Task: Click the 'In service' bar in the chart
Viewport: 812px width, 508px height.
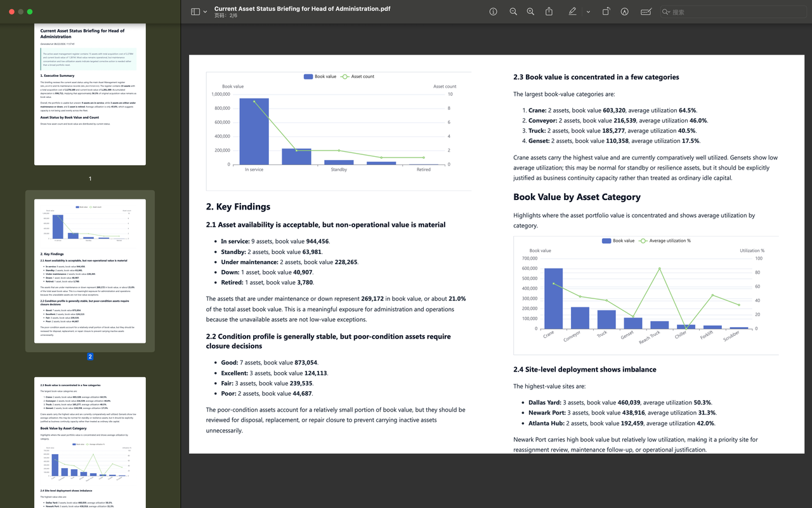Action: [254, 131]
